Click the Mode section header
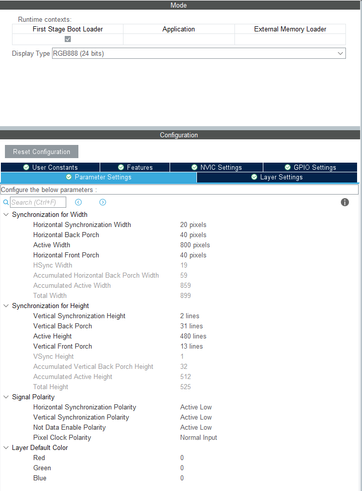This screenshot has height=491, width=362. (x=180, y=5)
